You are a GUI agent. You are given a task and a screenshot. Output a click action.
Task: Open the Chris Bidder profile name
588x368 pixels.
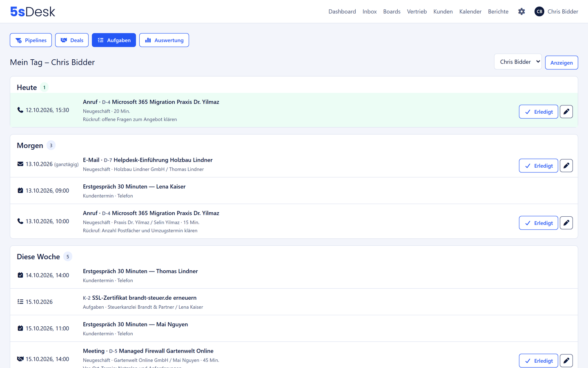click(x=563, y=11)
